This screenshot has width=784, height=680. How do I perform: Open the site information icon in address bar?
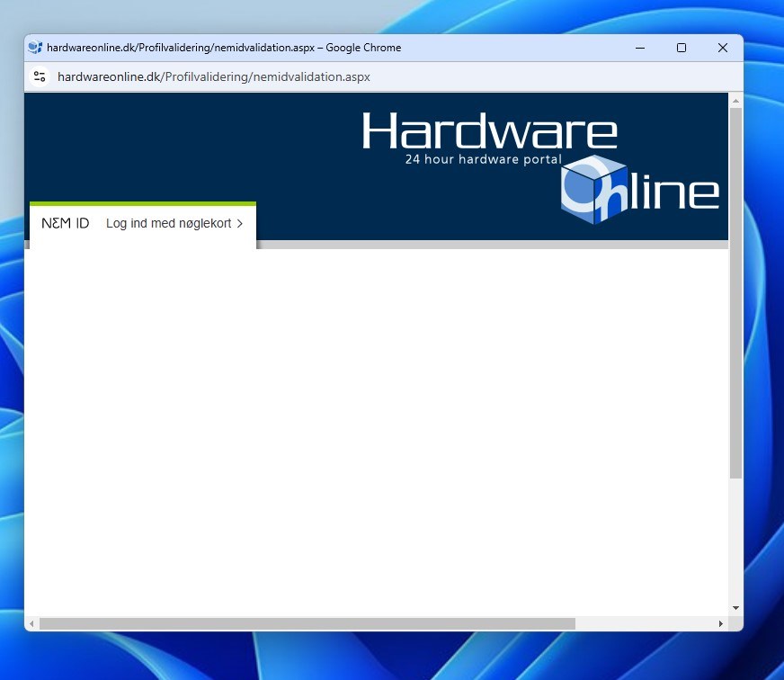coord(40,76)
